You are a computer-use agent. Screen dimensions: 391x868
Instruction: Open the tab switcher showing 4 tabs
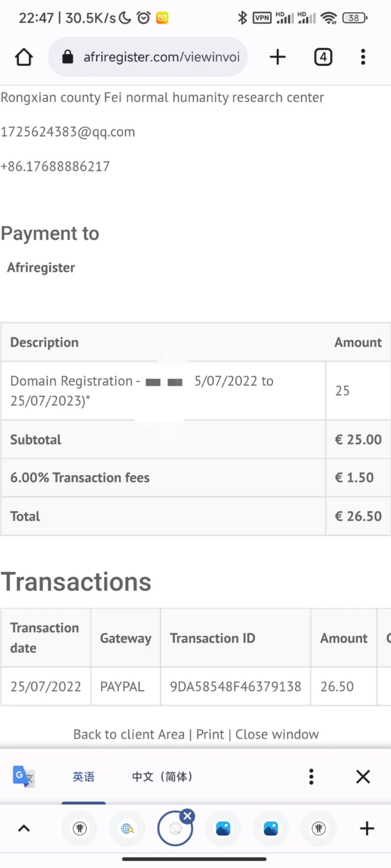coord(323,57)
